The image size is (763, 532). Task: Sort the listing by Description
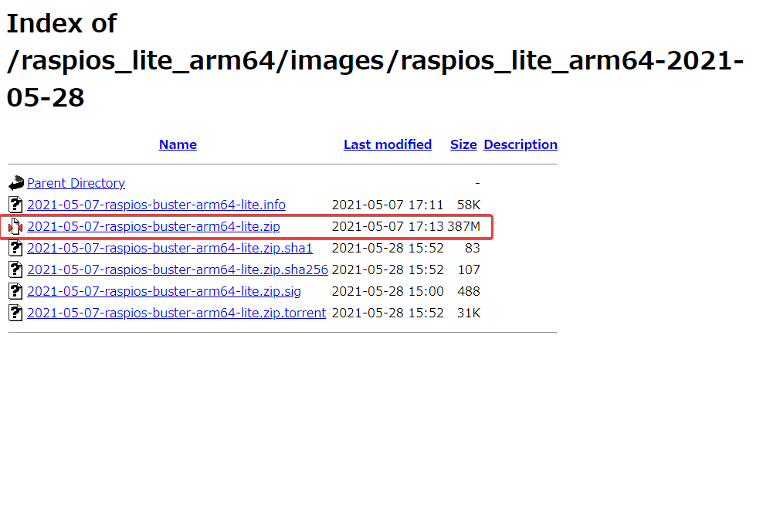point(521,144)
